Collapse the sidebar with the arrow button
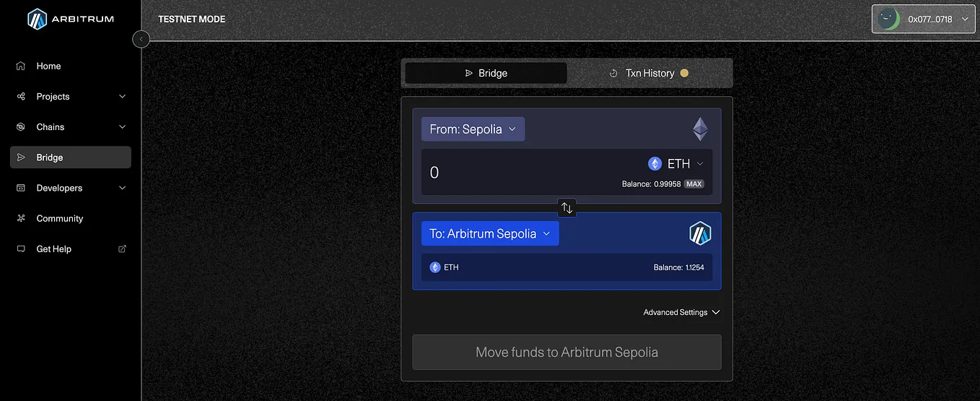 click(x=141, y=39)
